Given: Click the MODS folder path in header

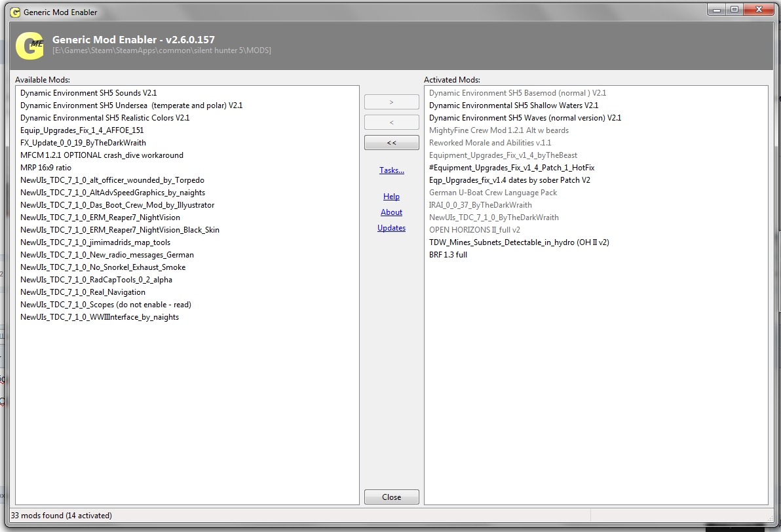Looking at the screenshot, I should tap(162, 50).
